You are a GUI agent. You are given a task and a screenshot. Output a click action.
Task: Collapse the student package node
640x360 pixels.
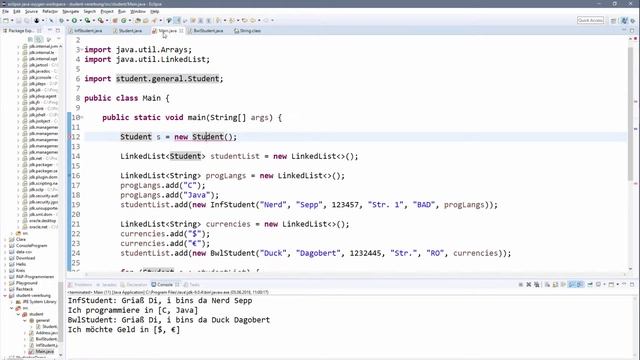point(18,314)
